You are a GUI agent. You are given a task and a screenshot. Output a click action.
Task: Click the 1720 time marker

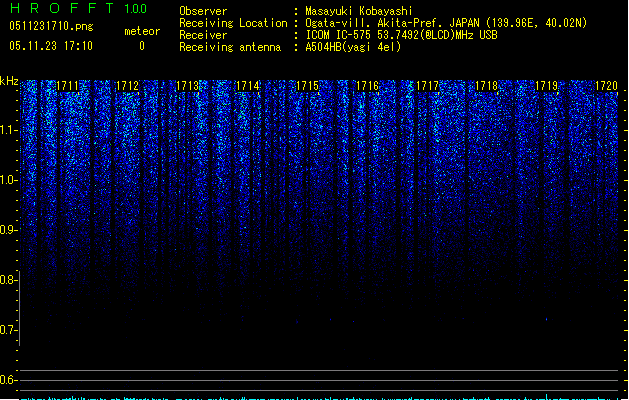click(606, 86)
